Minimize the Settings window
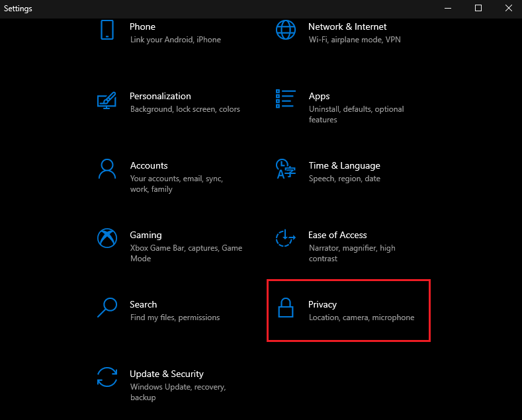 [448, 9]
